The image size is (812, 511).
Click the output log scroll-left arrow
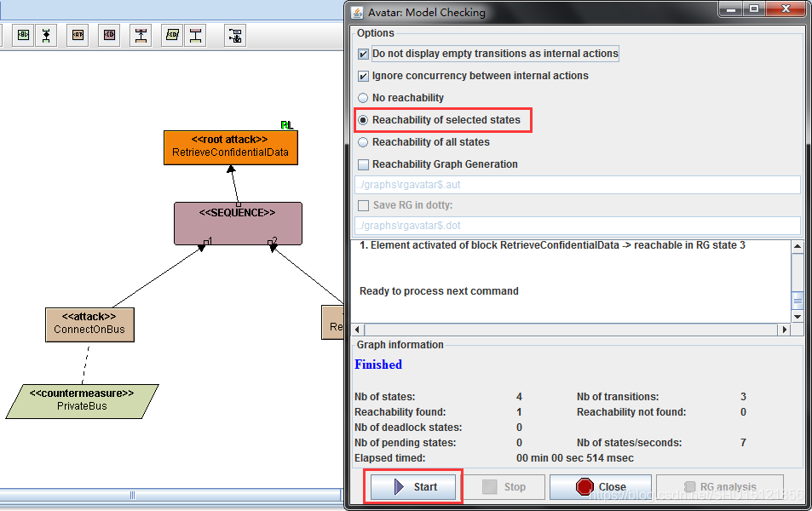point(357,330)
